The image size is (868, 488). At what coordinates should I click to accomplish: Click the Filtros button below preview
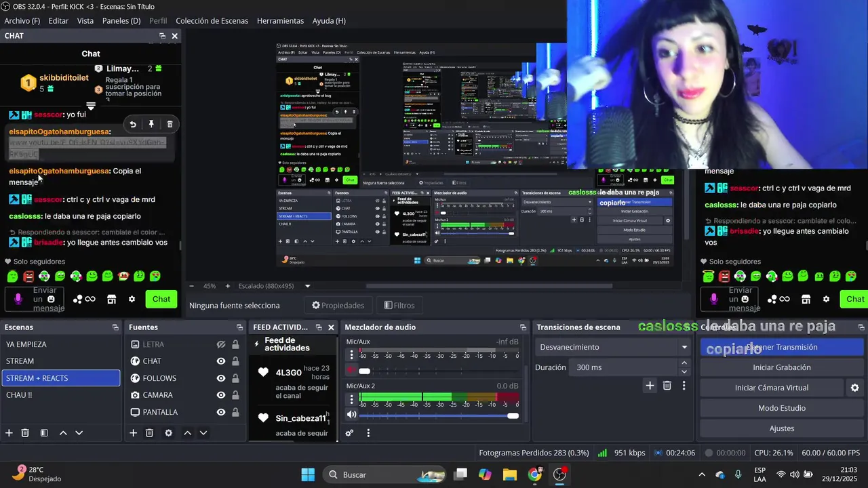click(x=399, y=305)
